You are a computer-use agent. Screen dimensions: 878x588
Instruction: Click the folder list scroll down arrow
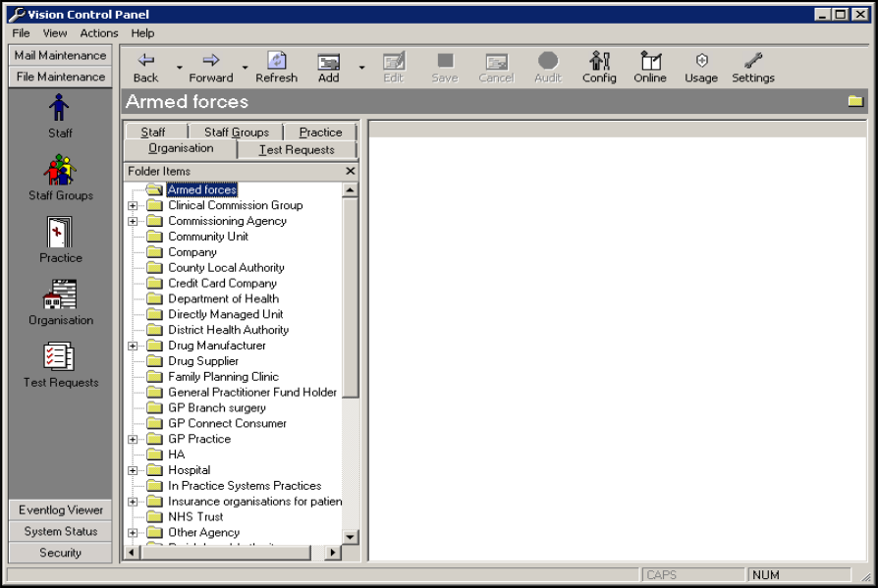pyautogui.click(x=351, y=537)
